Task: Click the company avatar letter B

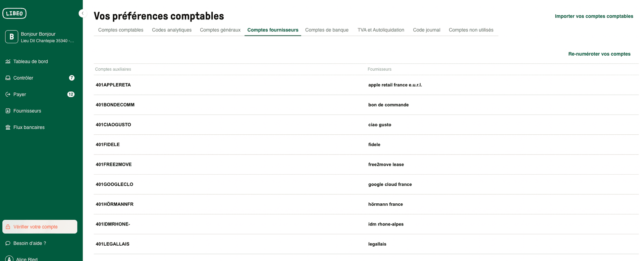Action: (x=11, y=37)
